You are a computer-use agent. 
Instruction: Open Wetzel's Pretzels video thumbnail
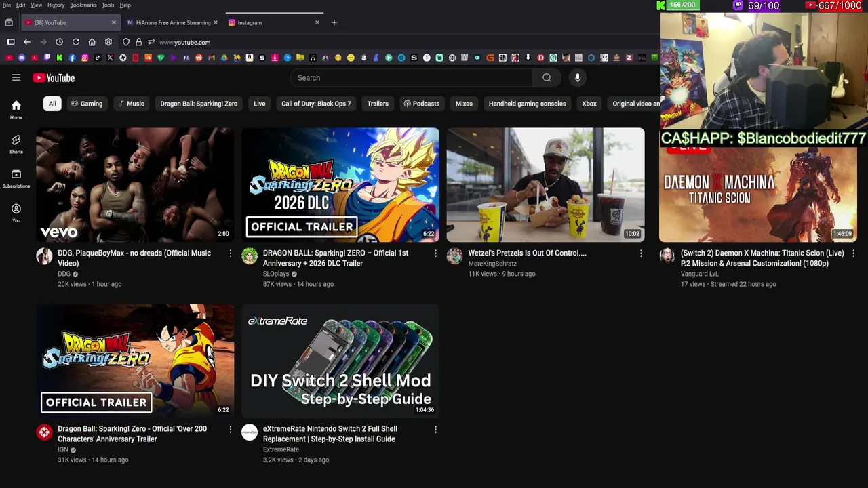point(545,184)
